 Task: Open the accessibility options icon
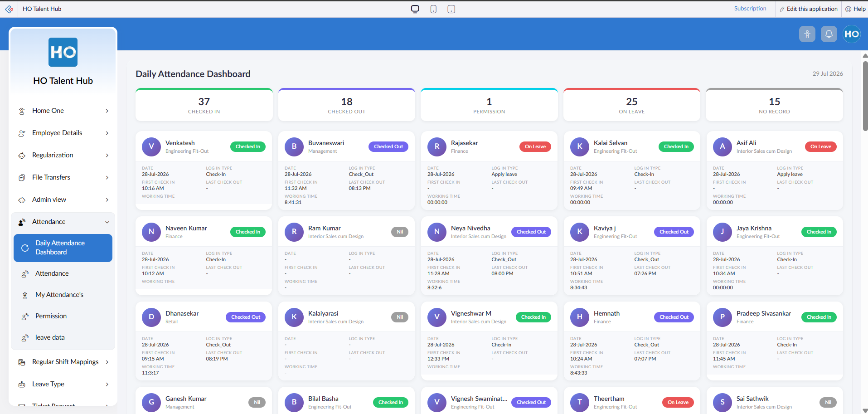[807, 34]
